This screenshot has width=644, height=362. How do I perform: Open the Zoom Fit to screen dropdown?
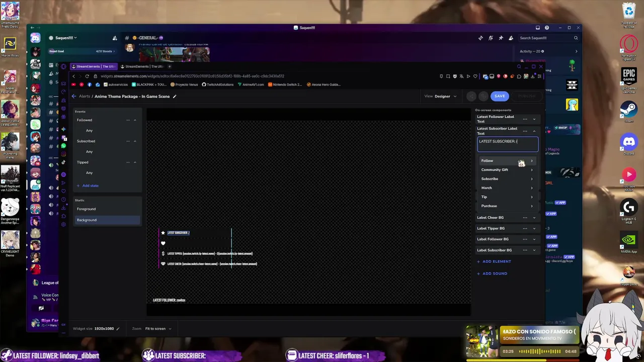(158, 329)
